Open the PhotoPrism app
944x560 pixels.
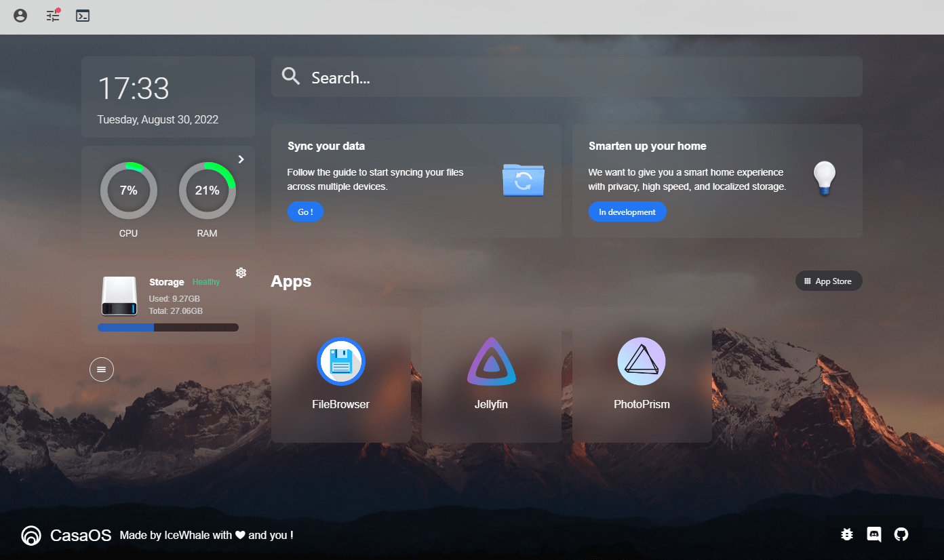point(642,374)
